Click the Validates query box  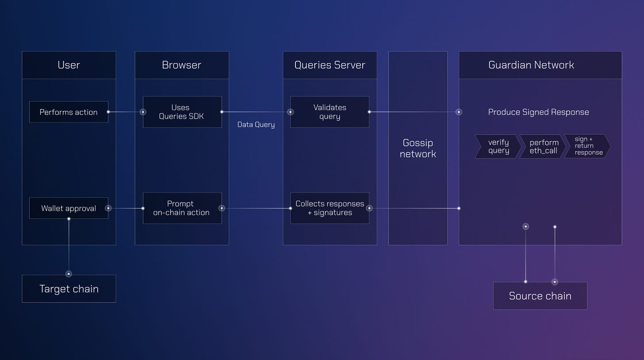(x=330, y=112)
